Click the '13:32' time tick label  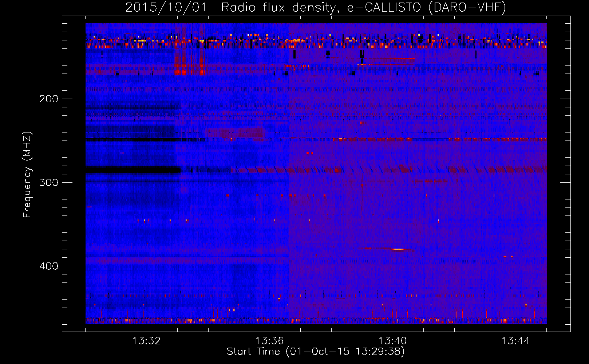pos(146,341)
